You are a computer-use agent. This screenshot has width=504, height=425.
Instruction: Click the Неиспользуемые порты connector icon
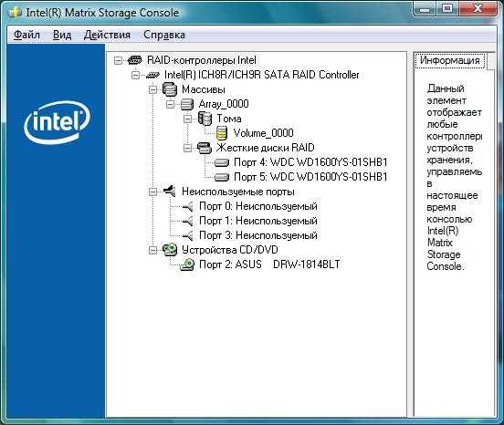point(170,192)
